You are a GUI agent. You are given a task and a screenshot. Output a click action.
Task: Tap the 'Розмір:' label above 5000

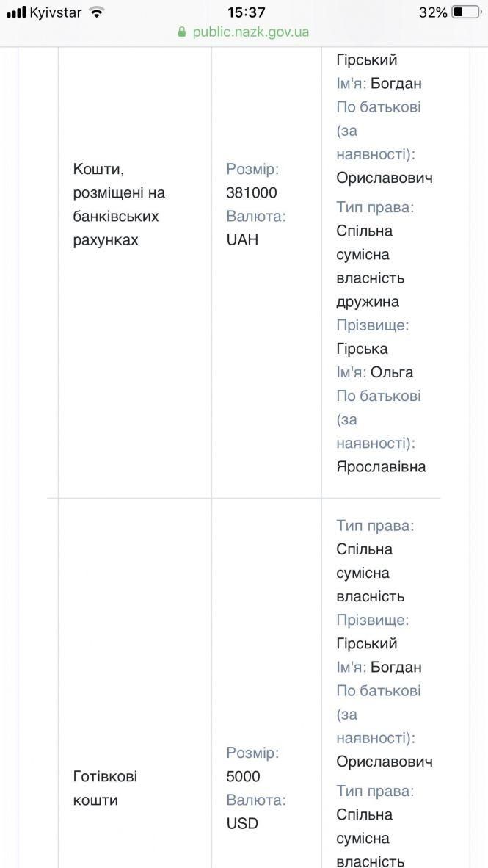pos(252,753)
